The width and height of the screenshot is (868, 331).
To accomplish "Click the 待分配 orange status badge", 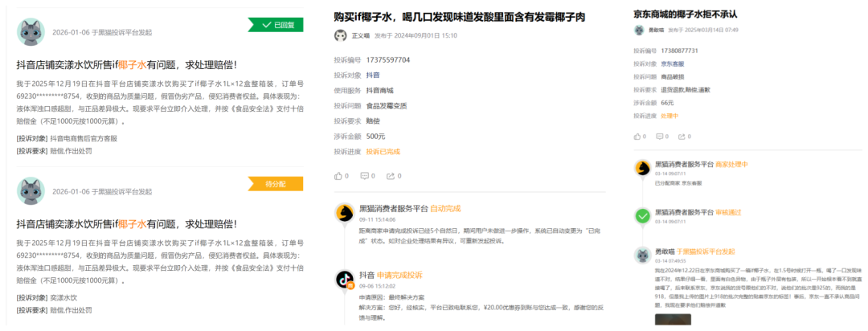I will coord(276,184).
